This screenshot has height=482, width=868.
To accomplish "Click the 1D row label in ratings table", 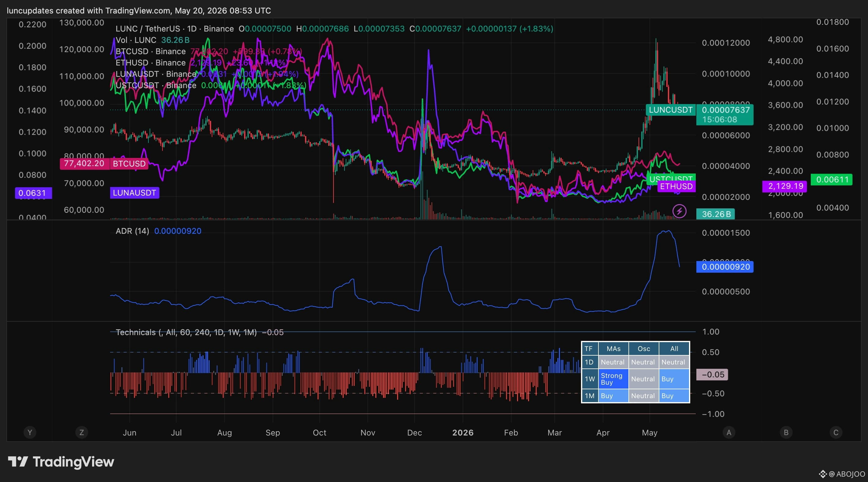I will pyautogui.click(x=590, y=362).
